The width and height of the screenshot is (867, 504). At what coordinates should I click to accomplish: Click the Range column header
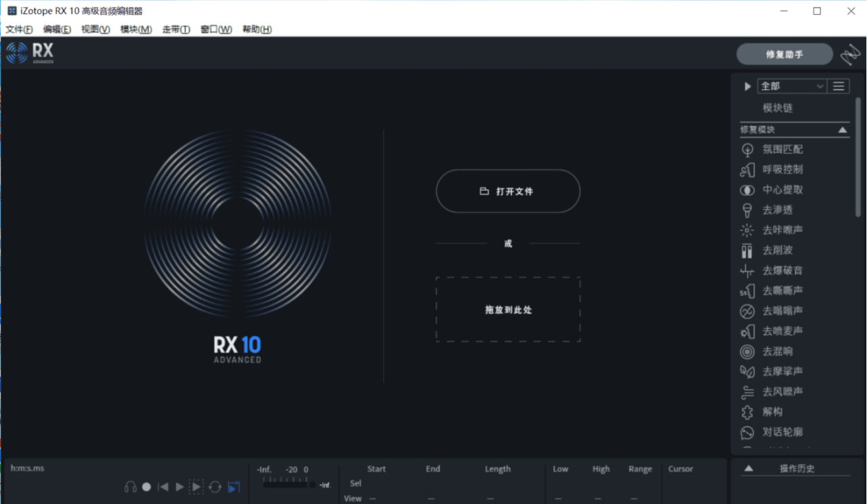coord(640,469)
